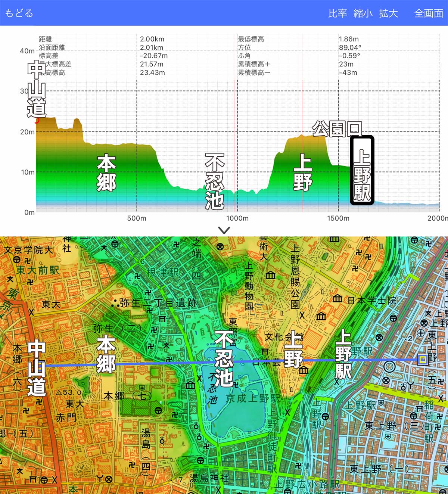The width and height of the screenshot is (448, 494).
Task: Click the route start point on 中山道 map label
Action: coord(39,366)
